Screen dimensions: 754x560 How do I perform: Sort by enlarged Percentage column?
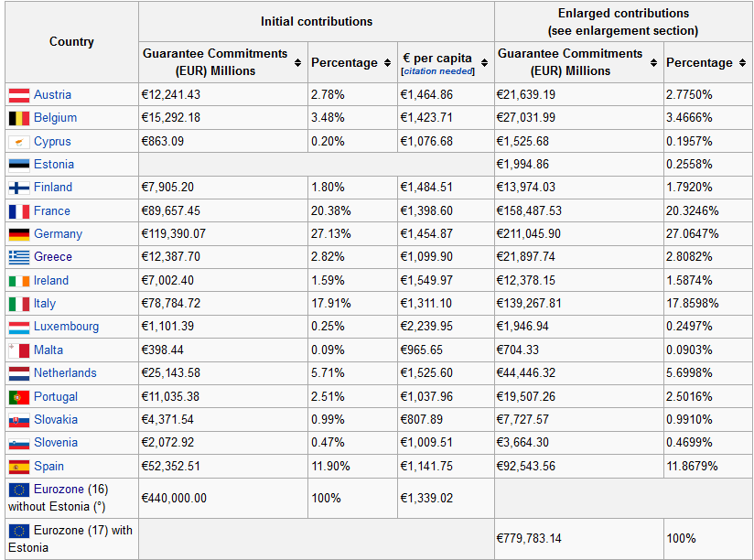coord(742,63)
